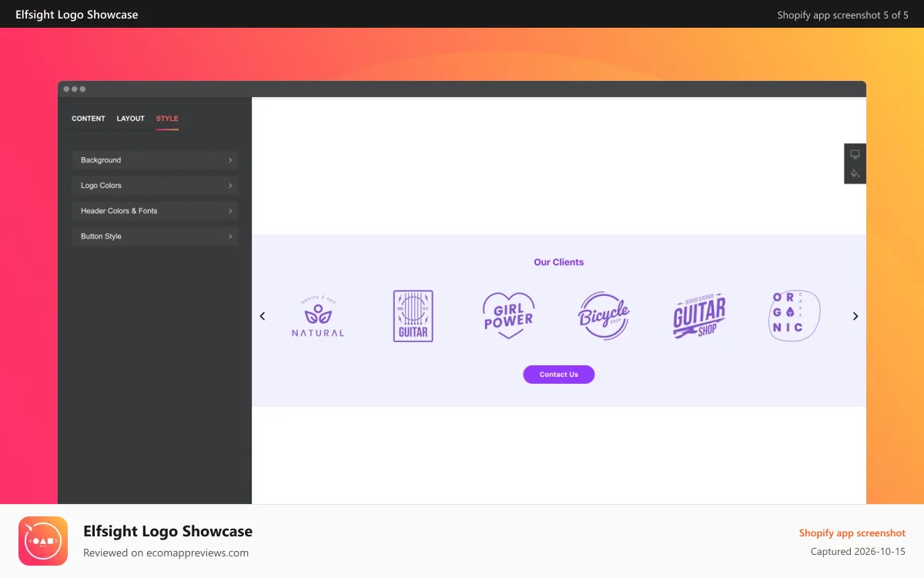Click the previous slide arrow in carousel
The height and width of the screenshot is (578, 924).
pyautogui.click(x=263, y=316)
